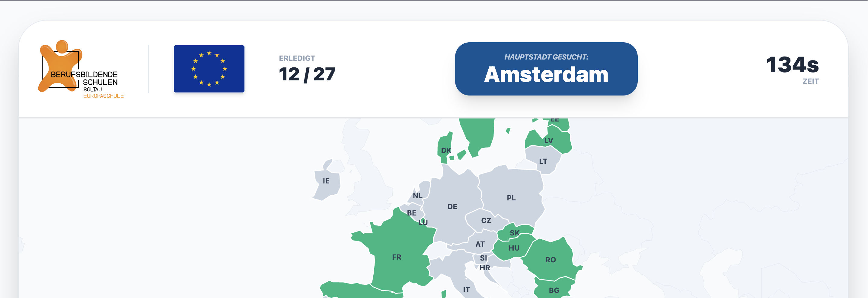Choose Ireland (IE) on the map
The height and width of the screenshot is (298, 868).
[326, 185]
